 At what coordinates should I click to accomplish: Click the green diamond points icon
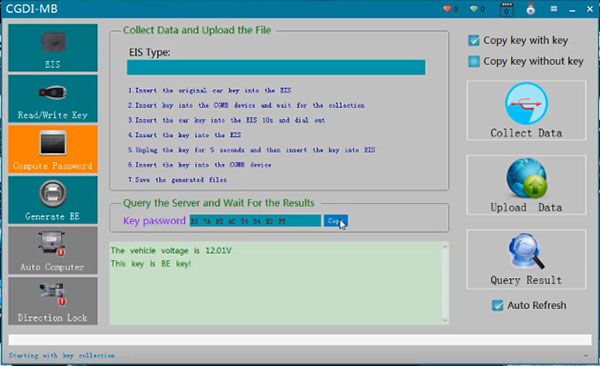point(474,9)
